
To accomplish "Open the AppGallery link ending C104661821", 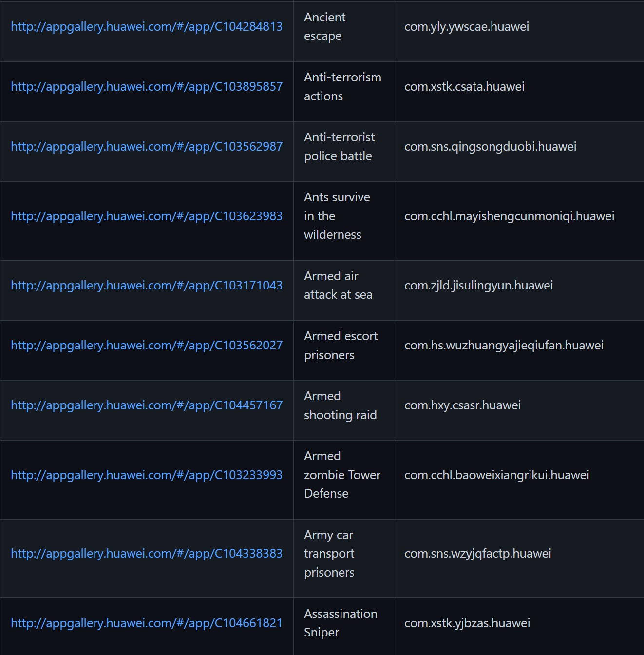I will click(147, 623).
